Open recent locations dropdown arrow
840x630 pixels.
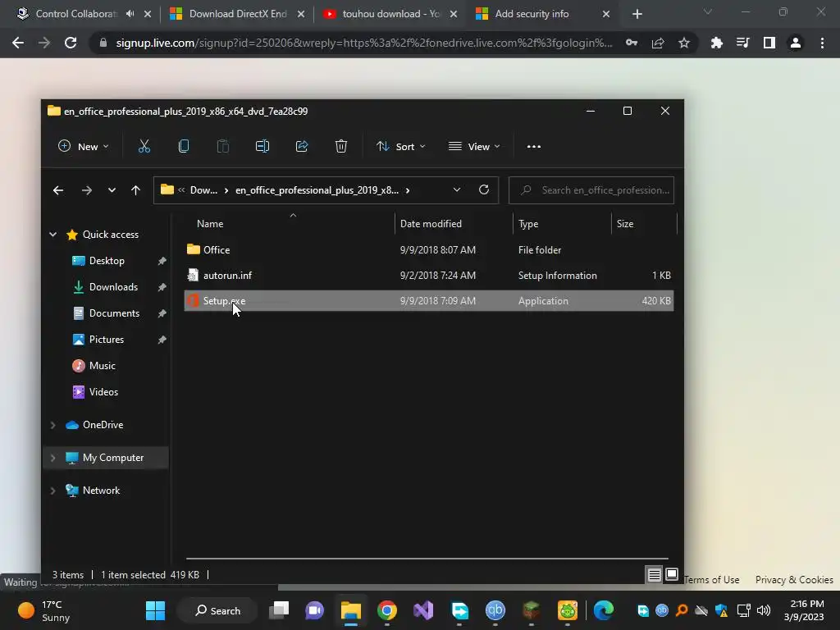[x=112, y=190]
